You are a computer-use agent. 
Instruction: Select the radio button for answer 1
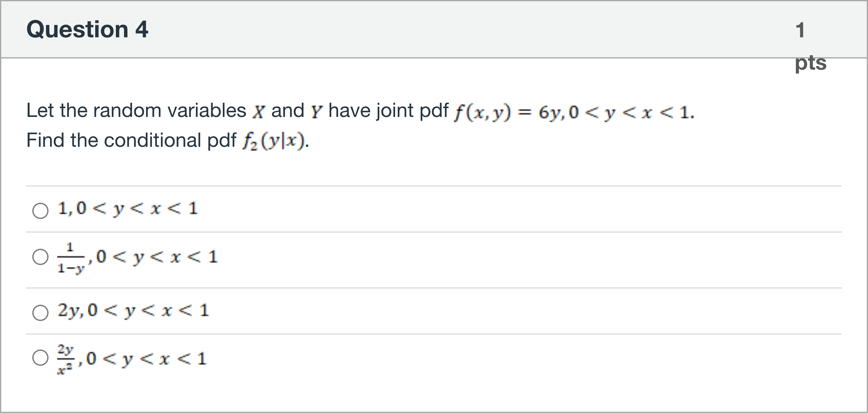click(40, 211)
